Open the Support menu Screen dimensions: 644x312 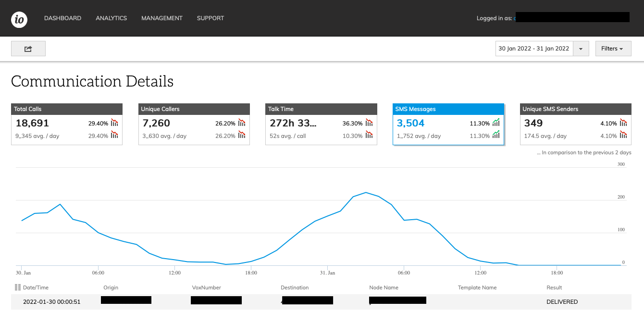210,18
